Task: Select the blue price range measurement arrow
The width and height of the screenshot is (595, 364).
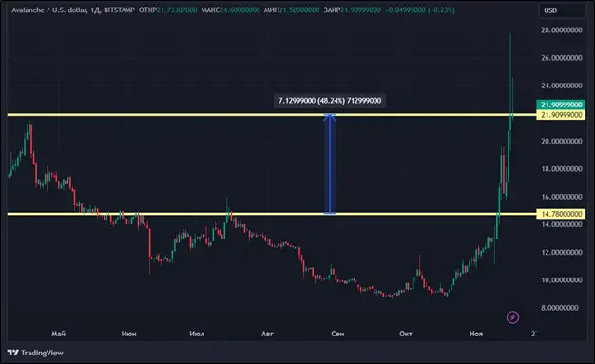Action: pyautogui.click(x=330, y=164)
